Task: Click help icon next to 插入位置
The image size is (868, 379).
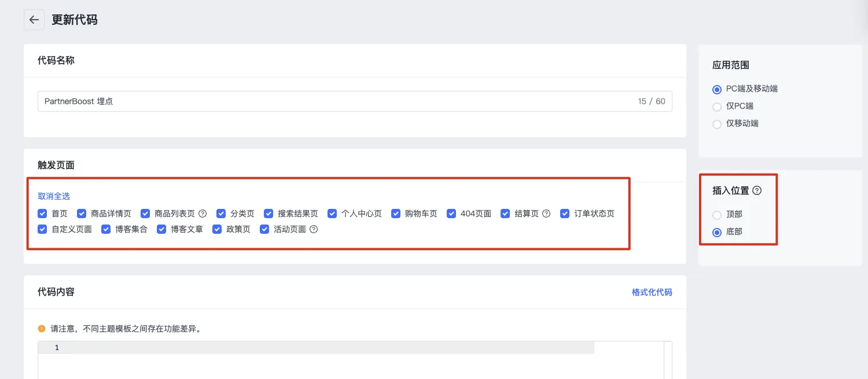Action: coord(757,190)
